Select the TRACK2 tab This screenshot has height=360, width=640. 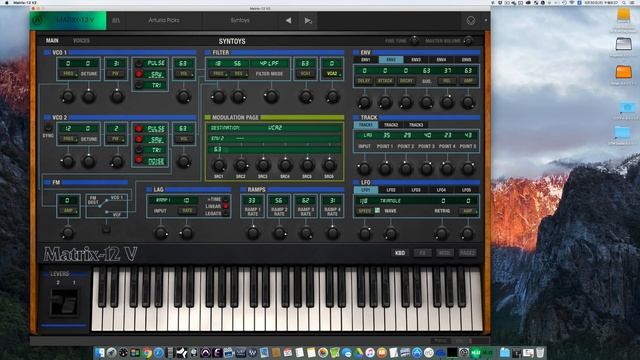point(391,124)
